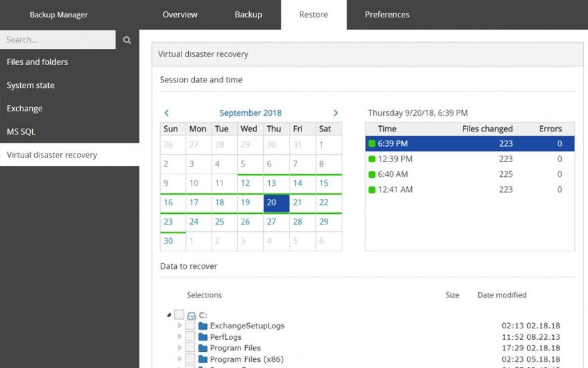Check the ExchangeSetupLogs checkbox
The image size is (588, 368).
tap(190, 325)
